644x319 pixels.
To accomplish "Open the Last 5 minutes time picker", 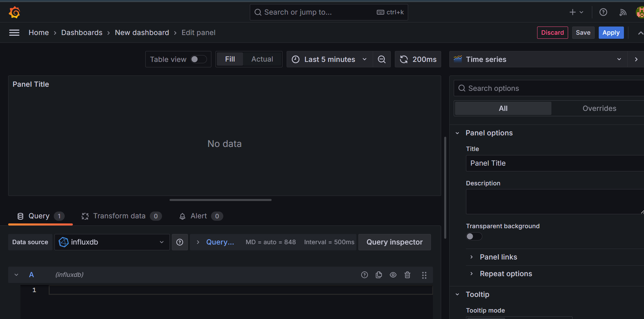I will (x=329, y=59).
